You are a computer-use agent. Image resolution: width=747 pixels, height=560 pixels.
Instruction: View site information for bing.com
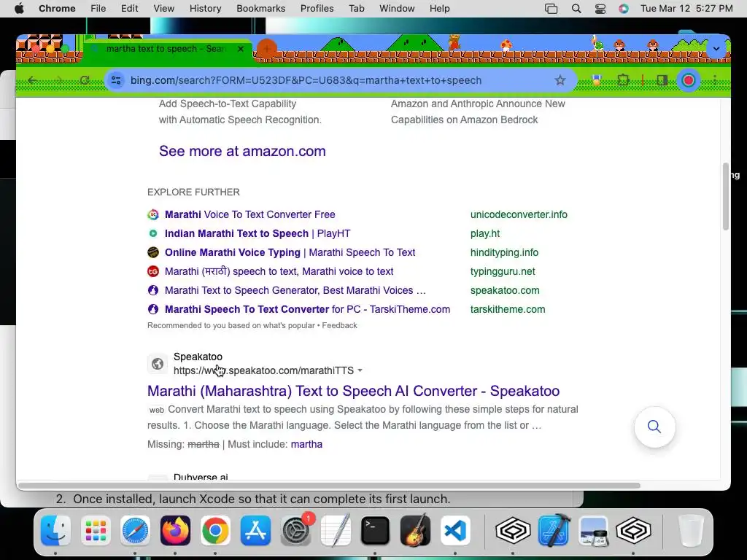pos(116,80)
